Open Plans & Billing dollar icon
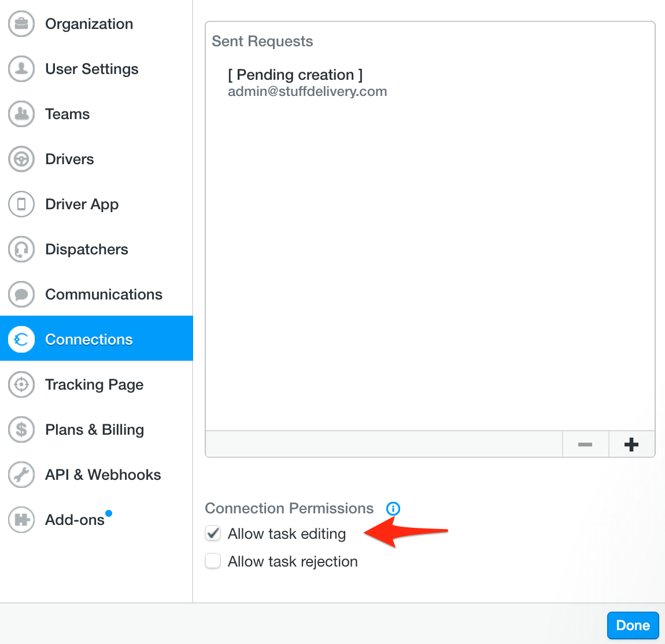This screenshot has width=665, height=644. [21, 430]
